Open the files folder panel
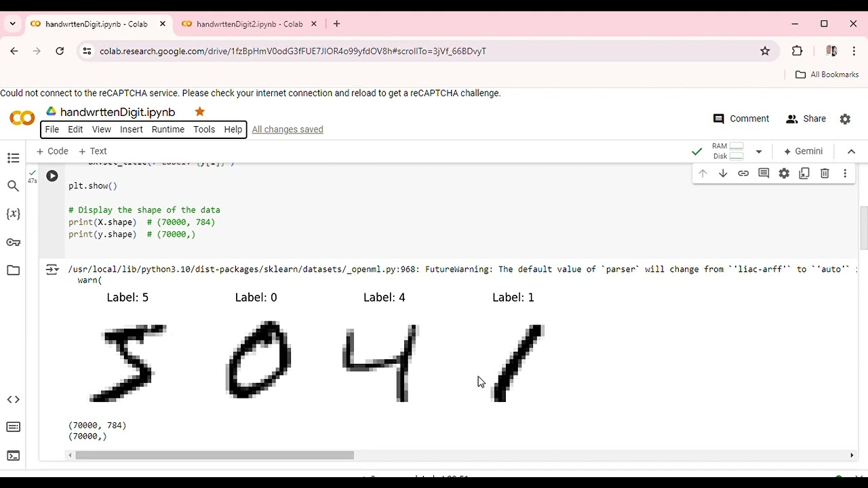Image resolution: width=868 pixels, height=488 pixels. click(13, 270)
